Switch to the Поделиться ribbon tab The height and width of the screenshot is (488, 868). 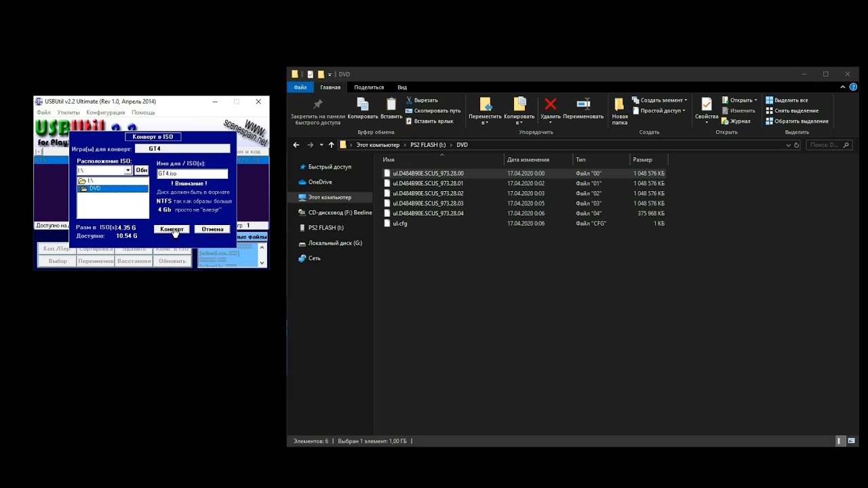click(369, 87)
